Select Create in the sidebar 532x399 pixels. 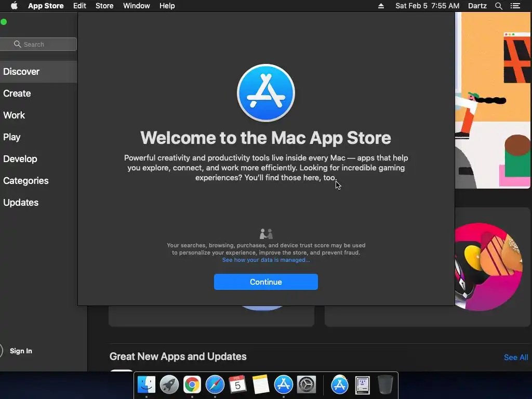pyautogui.click(x=38, y=94)
